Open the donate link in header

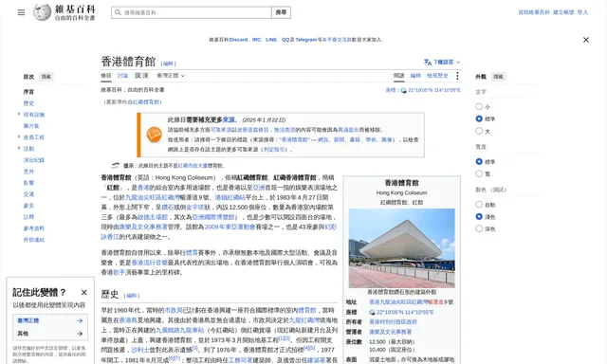pos(534,12)
